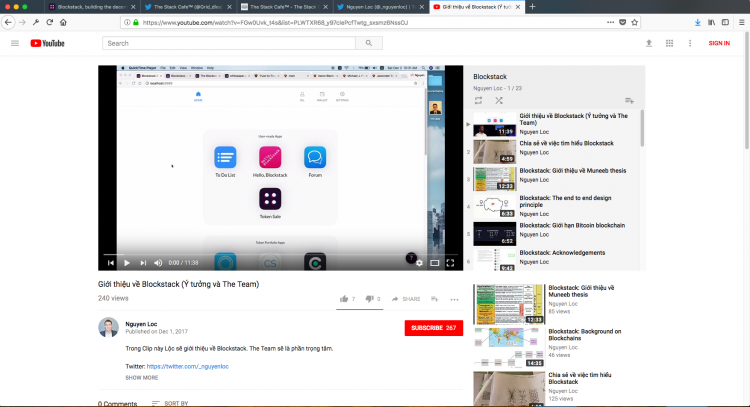Image resolution: width=750 pixels, height=407 pixels.
Task: Switch to The Stack Cafe Twitter tab
Action: [x=188, y=7]
